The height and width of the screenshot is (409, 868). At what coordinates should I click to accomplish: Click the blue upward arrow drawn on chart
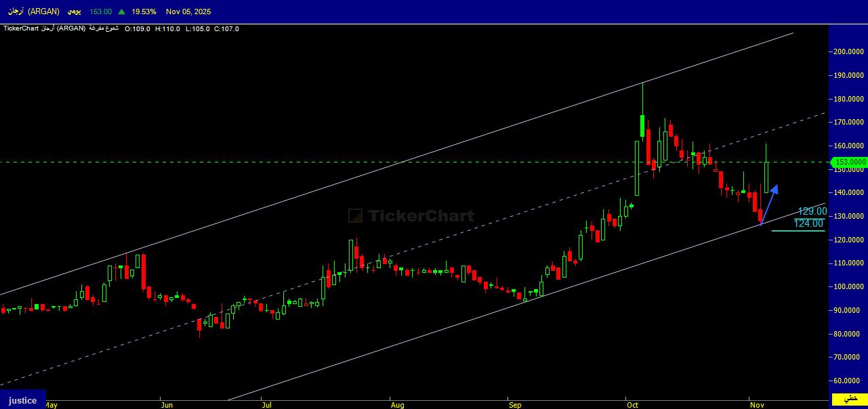coord(768,202)
